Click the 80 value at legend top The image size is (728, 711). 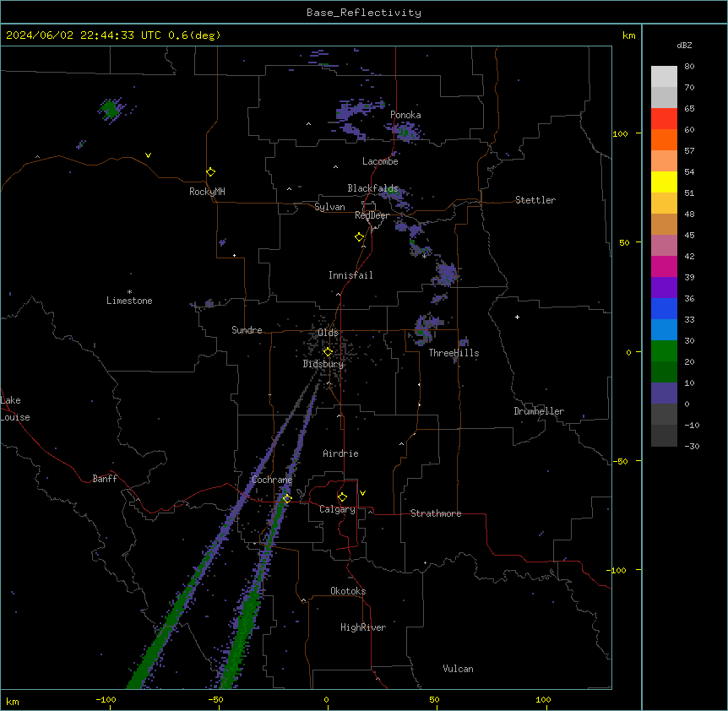pyautogui.click(x=689, y=67)
